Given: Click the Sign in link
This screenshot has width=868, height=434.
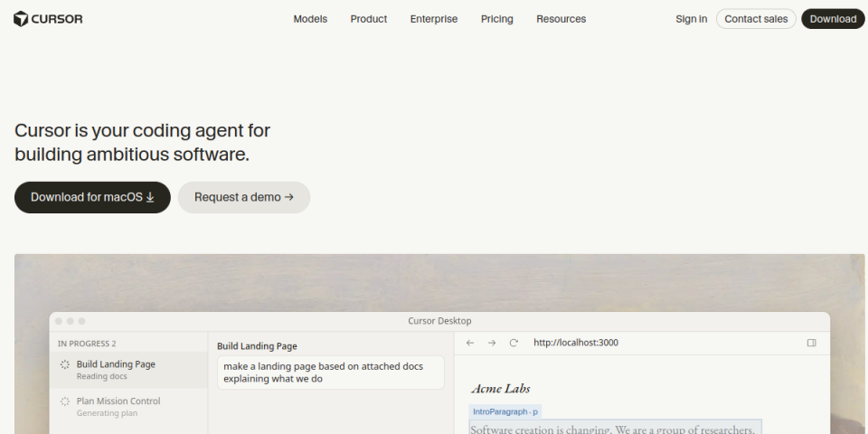Looking at the screenshot, I should 691,19.
